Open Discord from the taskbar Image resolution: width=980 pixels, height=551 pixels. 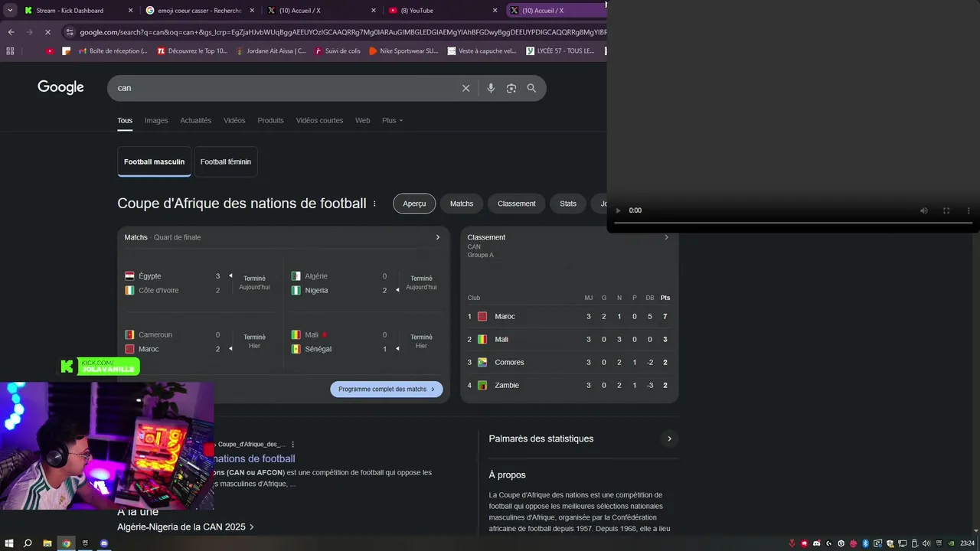coord(105,543)
